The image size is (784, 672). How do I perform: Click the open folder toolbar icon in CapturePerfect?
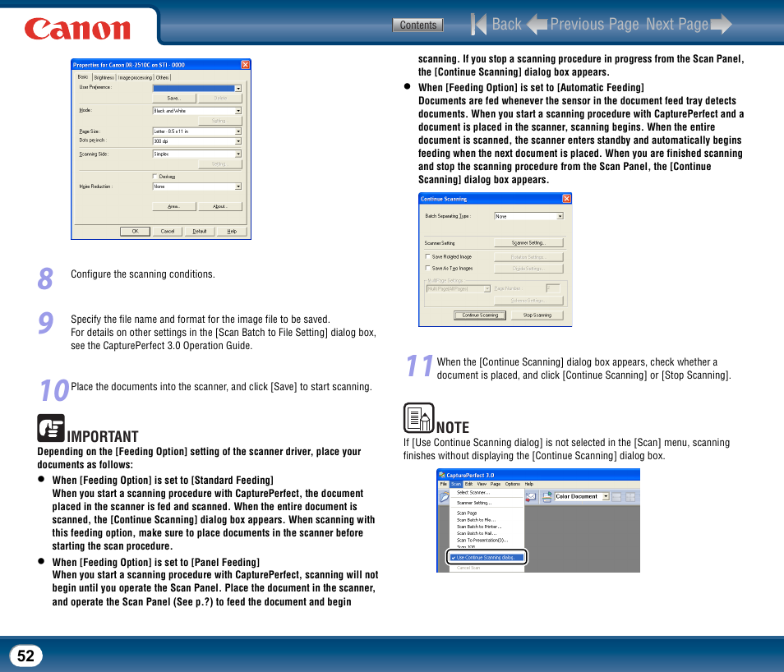tap(444, 496)
